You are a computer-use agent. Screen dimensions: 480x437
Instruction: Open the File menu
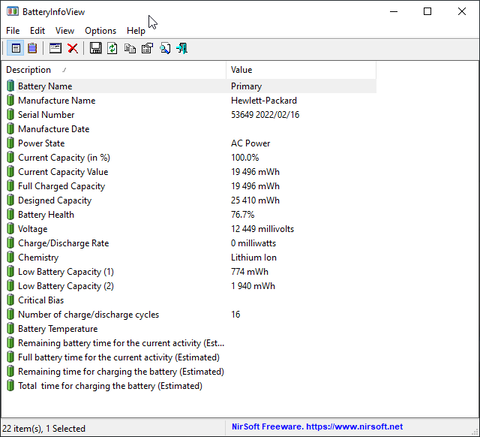click(13, 31)
